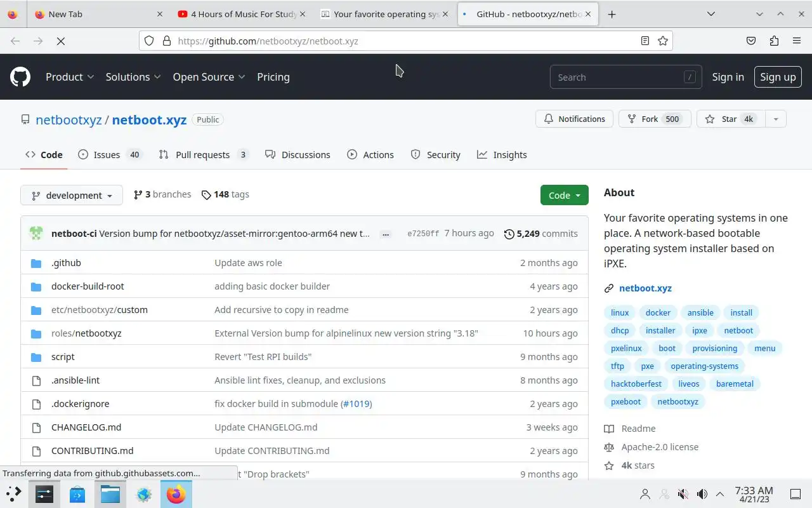This screenshot has height=508, width=812.
Task: Open Save to Pocket icon
Action: [751, 41]
